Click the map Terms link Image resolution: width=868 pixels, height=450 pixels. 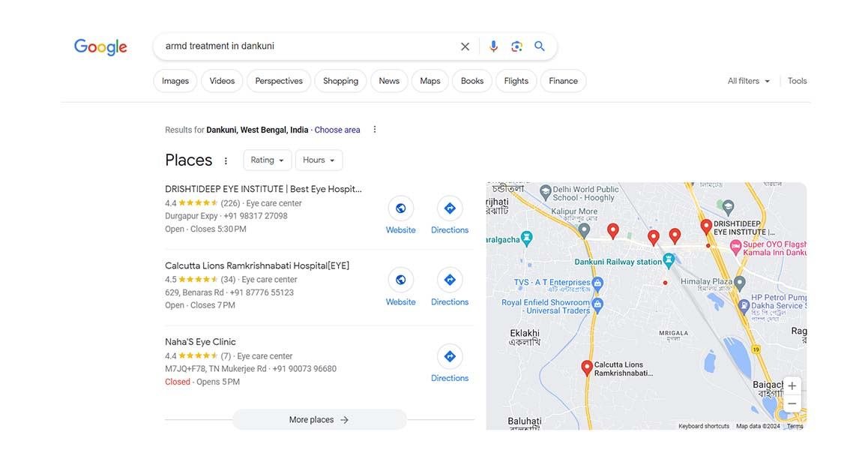tap(795, 426)
